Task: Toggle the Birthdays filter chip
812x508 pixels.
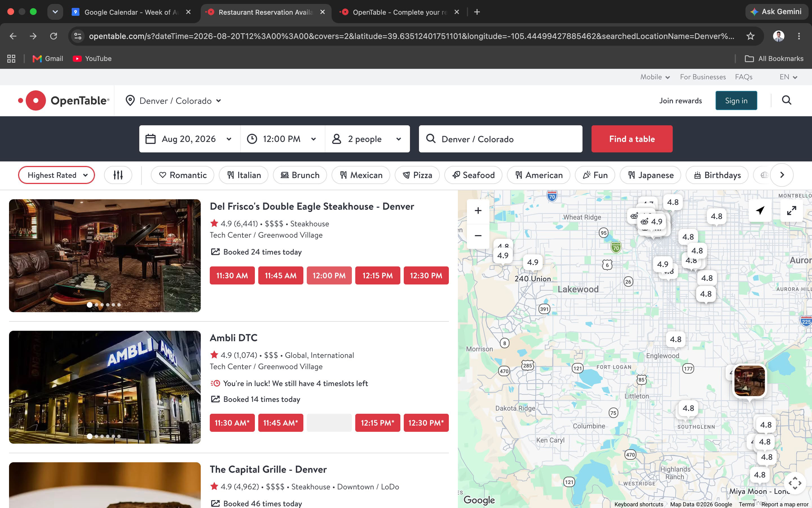Action: [717, 175]
